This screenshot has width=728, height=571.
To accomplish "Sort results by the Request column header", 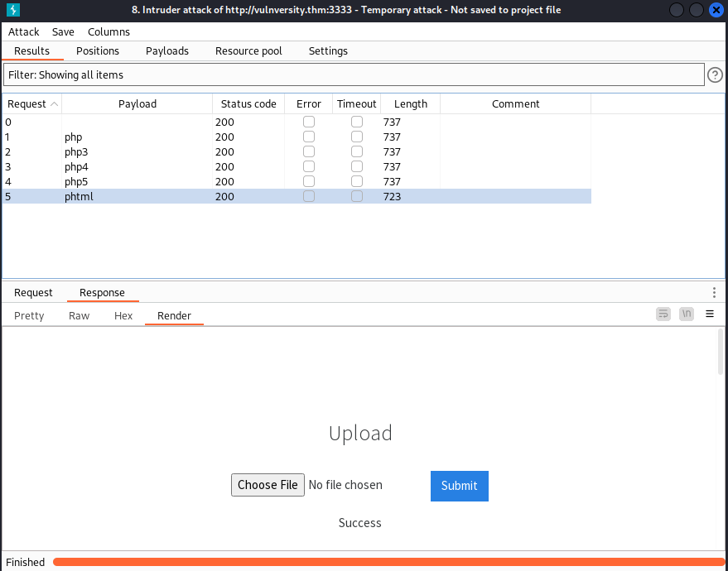I will coord(32,104).
